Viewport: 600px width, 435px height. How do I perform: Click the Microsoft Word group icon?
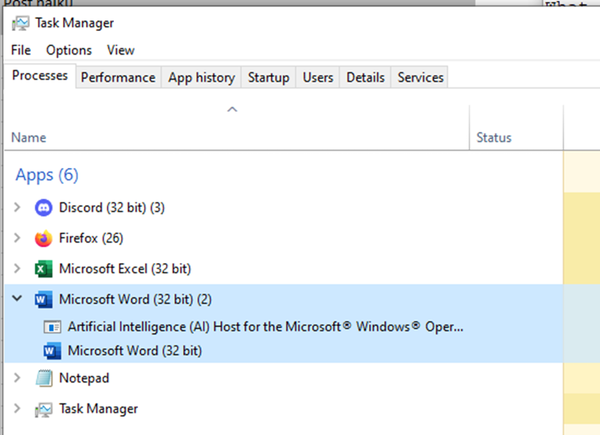click(43, 299)
